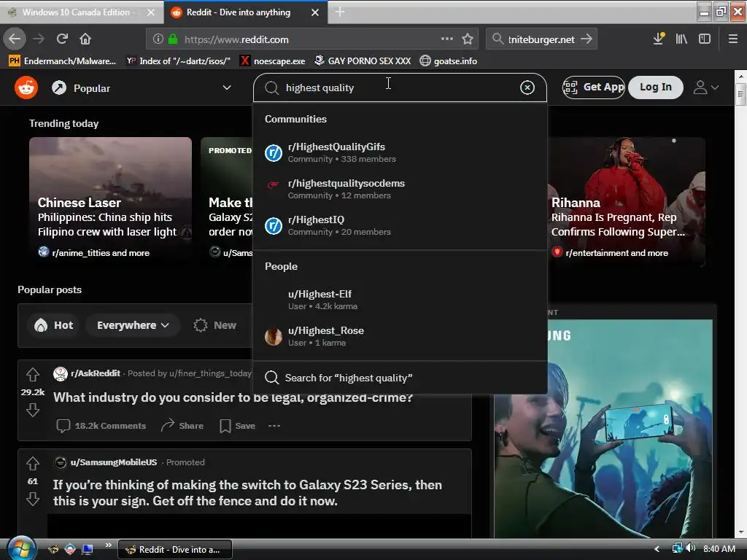Open the r/AskReddit subreddit link
The width and height of the screenshot is (747, 560).
[x=96, y=373]
